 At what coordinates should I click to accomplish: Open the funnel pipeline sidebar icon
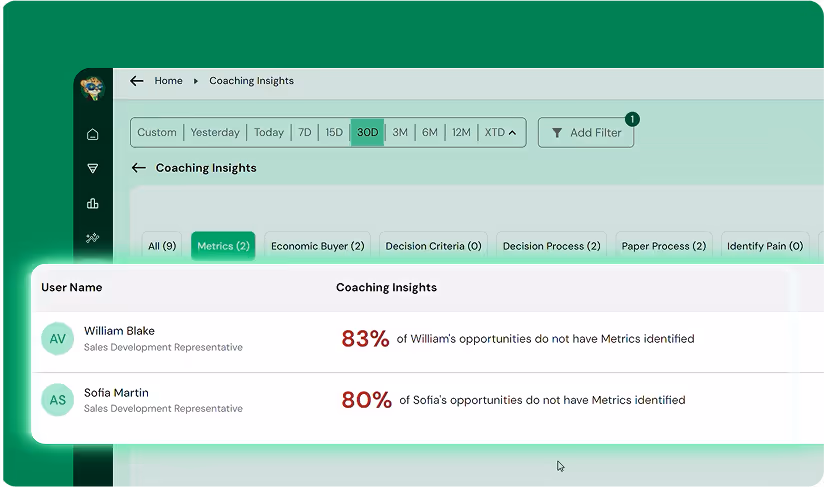(x=92, y=169)
